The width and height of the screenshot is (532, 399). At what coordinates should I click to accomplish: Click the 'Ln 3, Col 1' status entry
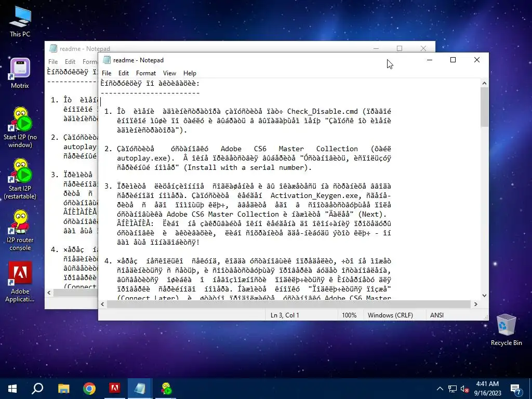285,315
